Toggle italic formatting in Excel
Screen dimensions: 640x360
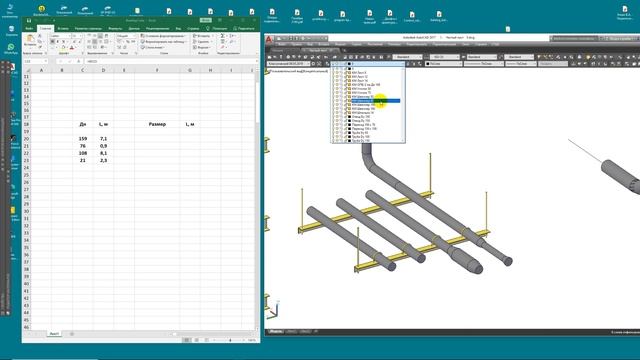click(x=58, y=42)
